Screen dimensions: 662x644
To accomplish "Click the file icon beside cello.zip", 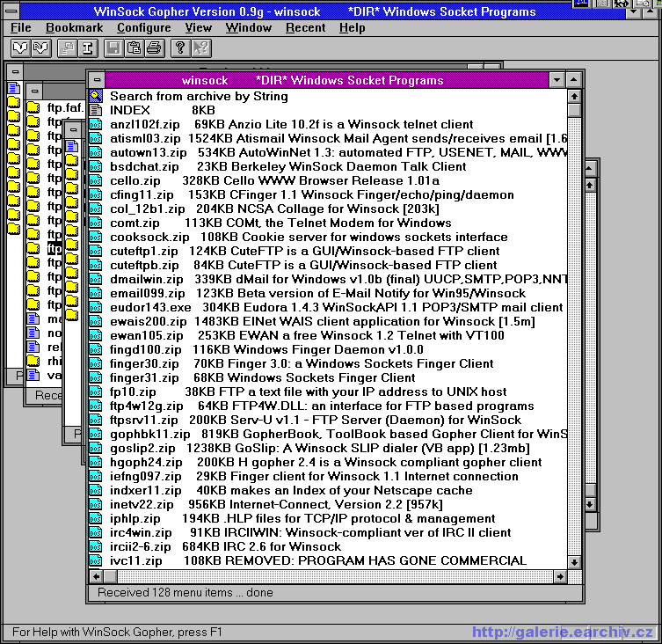I will point(96,181).
